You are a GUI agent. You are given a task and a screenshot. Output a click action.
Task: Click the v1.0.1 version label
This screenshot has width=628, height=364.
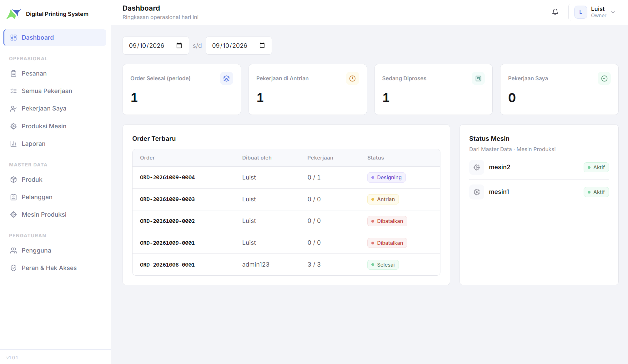(x=12, y=357)
